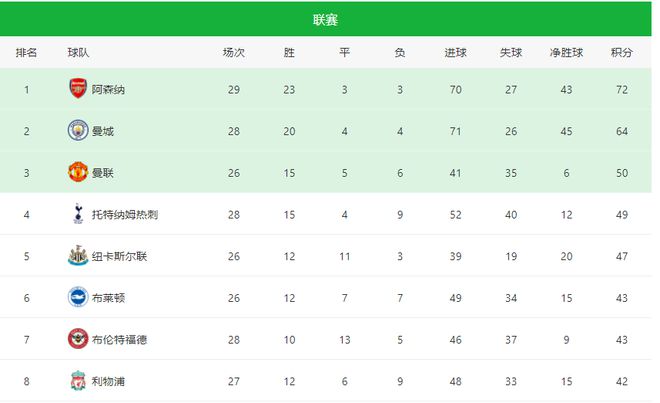This screenshot has height=403, width=660.
Task: Click the 场次 column header
Action: (233, 52)
